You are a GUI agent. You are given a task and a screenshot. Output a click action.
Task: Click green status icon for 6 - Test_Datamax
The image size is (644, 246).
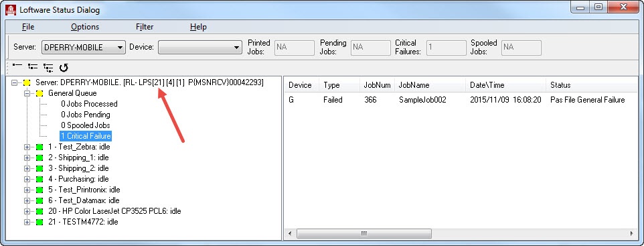(x=39, y=200)
